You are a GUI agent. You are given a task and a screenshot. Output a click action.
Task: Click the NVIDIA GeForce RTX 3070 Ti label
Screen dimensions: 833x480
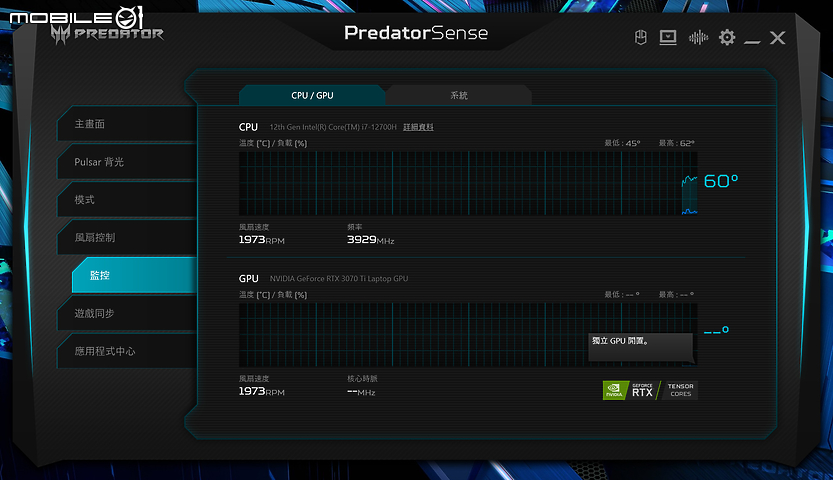click(339, 278)
